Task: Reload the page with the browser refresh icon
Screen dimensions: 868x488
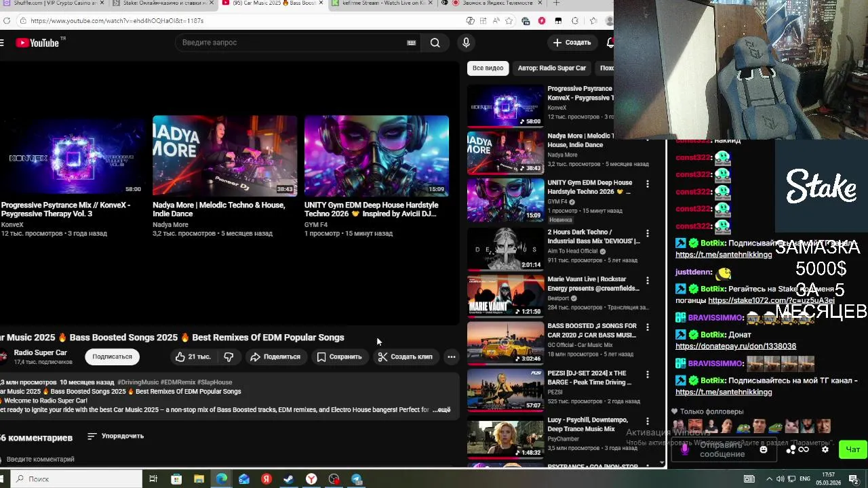Action: (6, 21)
